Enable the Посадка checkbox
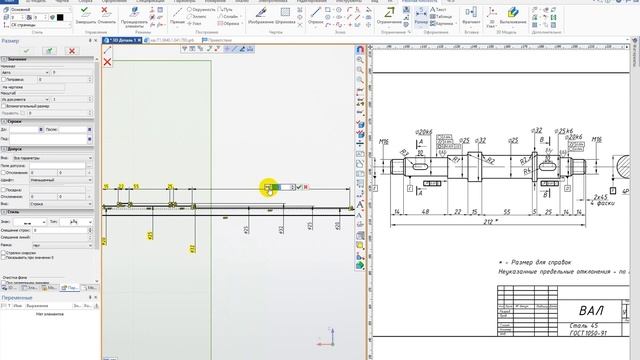Image resolution: width=640 pixels, height=360 pixels. pos(4,190)
